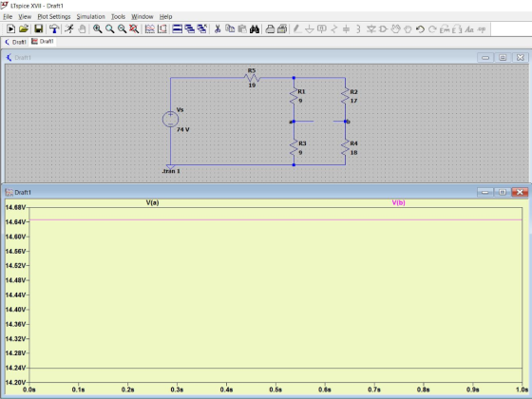Screen dimensions: 532x399
Task: Click the Place capacitor icon
Action: (x=346, y=29)
